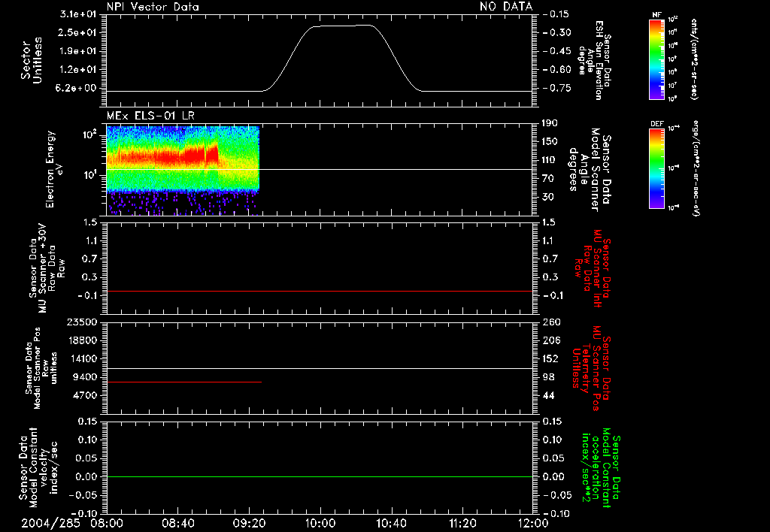
Task: Select the 'MEx ELS-01 LR' panel title
Action: click(150, 116)
